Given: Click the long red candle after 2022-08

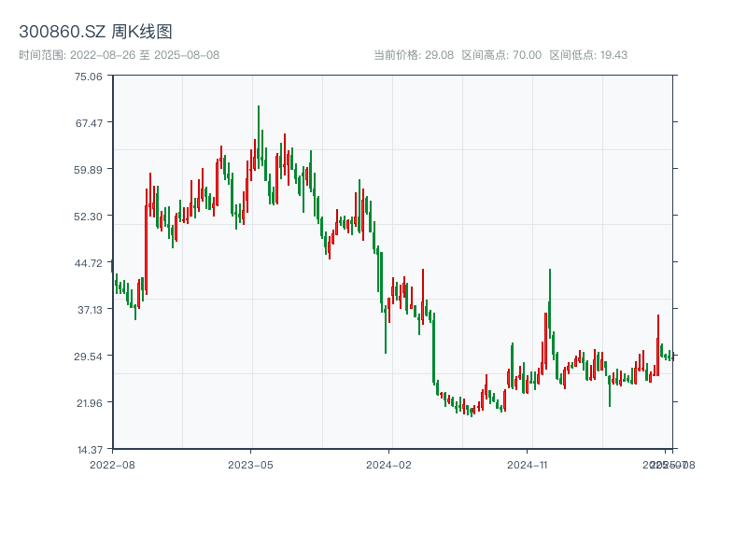Looking at the screenshot, I should coord(146,247).
